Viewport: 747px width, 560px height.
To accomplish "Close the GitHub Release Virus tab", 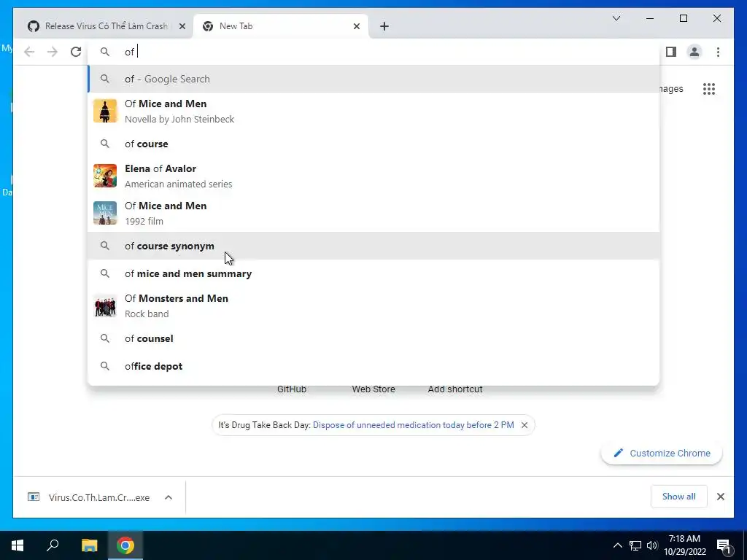I will tap(182, 26).
